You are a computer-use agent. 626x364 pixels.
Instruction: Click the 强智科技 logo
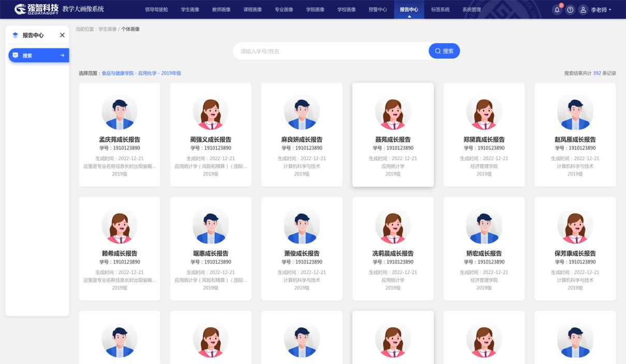pyautogui.click(x=36, y=9)
